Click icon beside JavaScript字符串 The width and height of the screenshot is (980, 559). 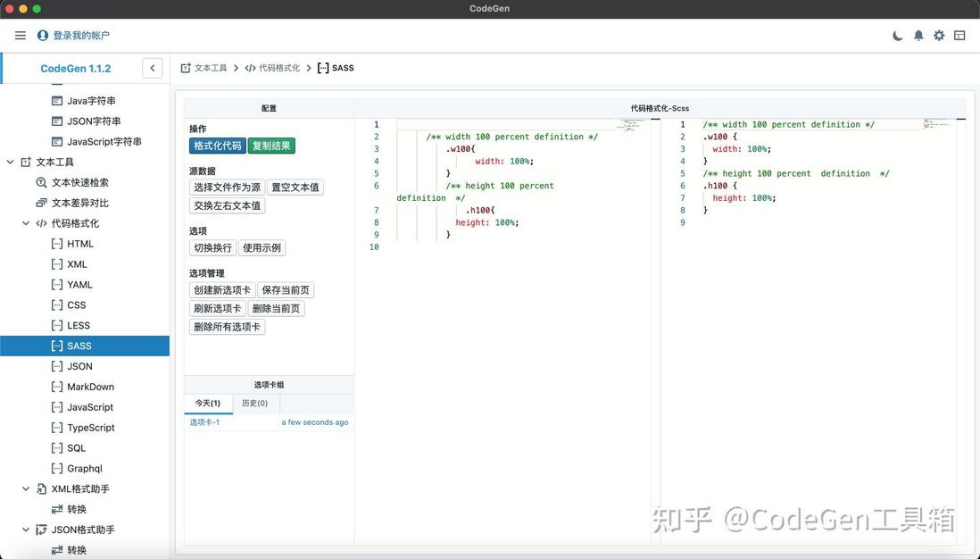[x=57, y=142]
